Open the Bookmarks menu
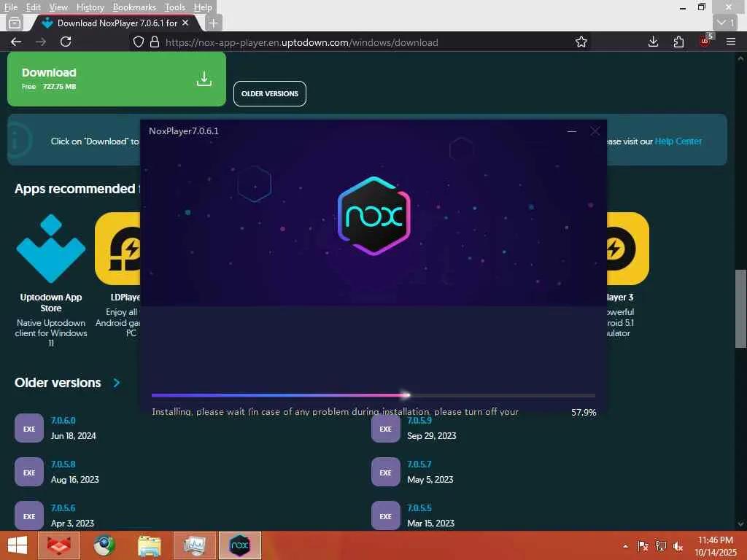 click(x=134, y=7)
